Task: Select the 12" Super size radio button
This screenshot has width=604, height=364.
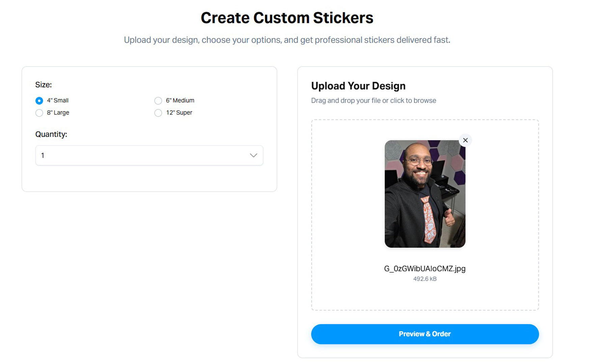Action: pyautogui.click(x=158, y=113)
